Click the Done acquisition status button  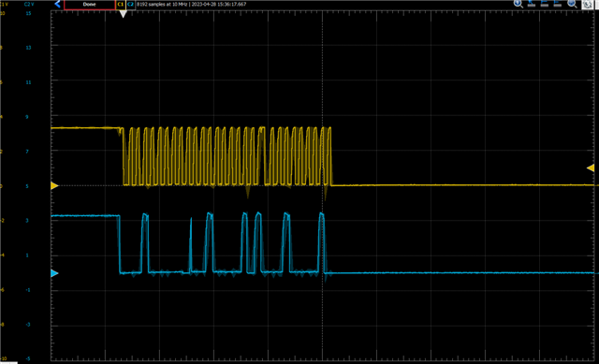point(90,5)
